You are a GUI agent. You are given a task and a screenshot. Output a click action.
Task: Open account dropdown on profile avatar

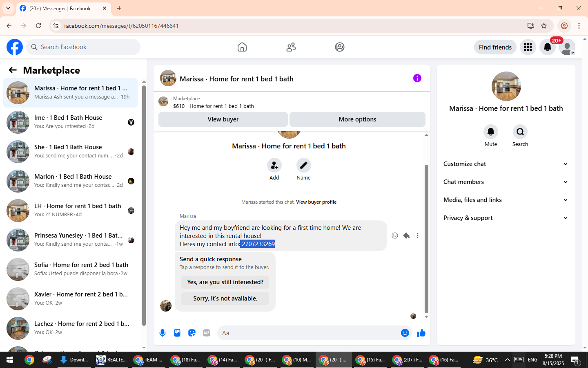pyautogui.click(x=567, y=47)
